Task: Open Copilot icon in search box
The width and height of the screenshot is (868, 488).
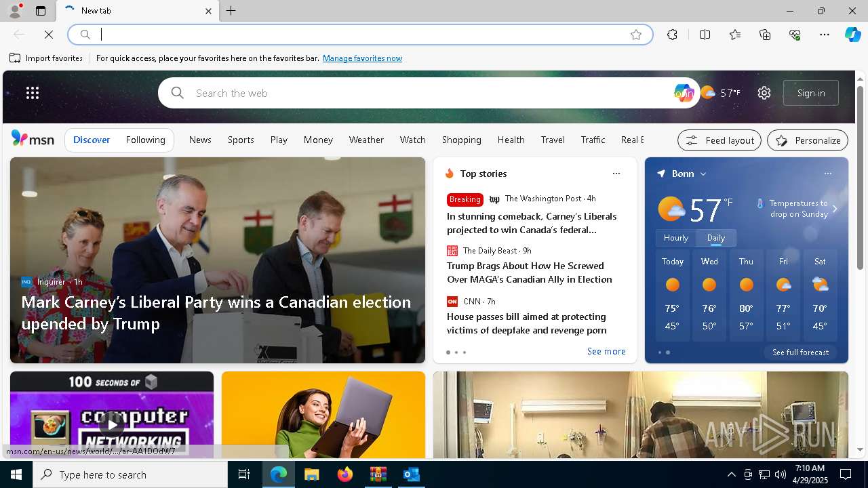Action: click(684, 93)
